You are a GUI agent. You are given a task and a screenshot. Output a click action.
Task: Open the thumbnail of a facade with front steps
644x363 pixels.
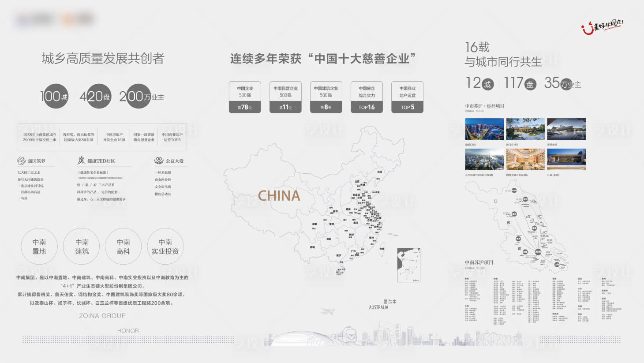(x=566, y=159)
